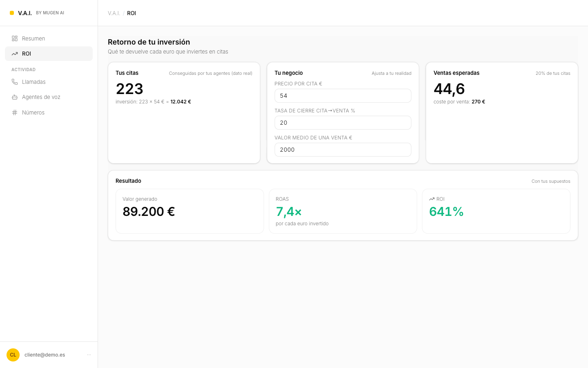
Task: Click the CL user avatar
Action: [x=13, y=355]
